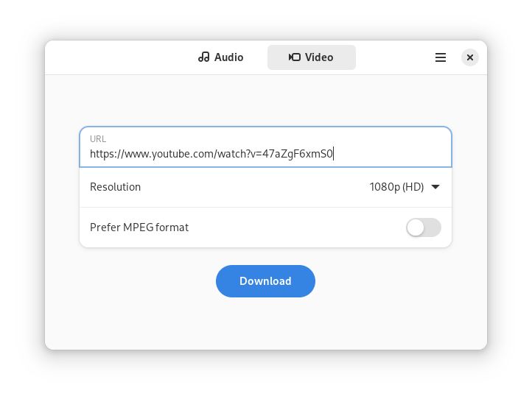
Task: Expand the Resolution dropdown arrow
Action: pos(435,187)
